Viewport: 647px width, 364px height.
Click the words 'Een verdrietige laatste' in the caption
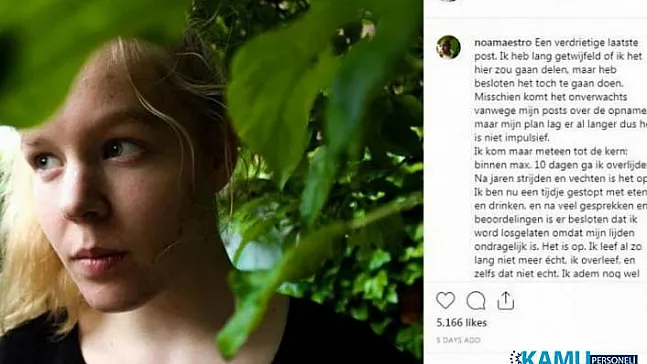click(587, 43)
